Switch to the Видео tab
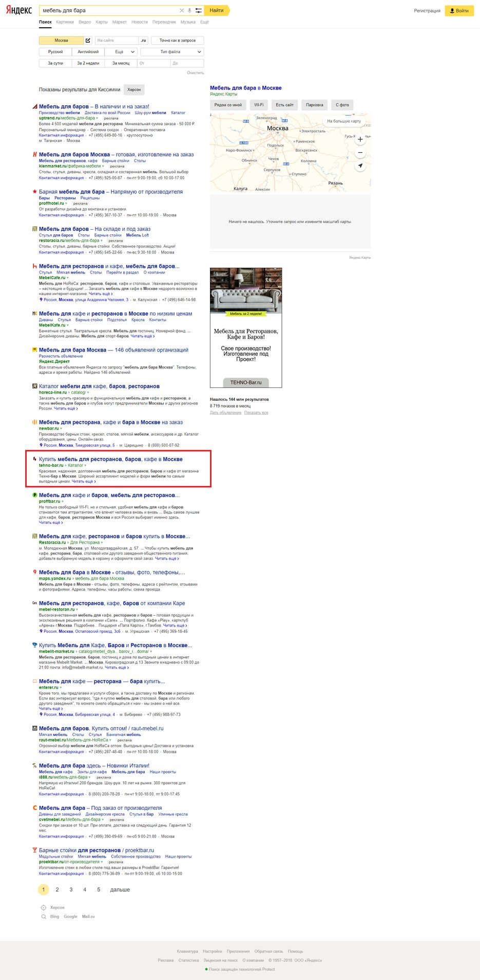Screen dimensions: 480x980 [x=85, y=22]
